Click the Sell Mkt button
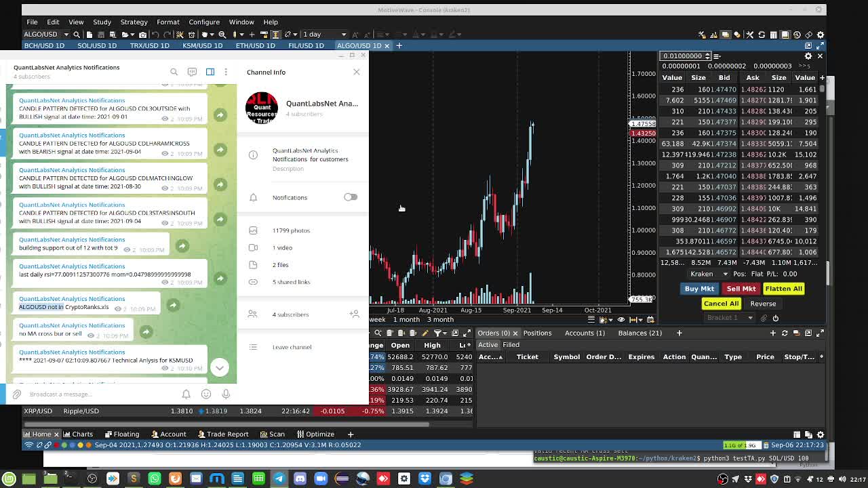This screenshot has width=868, height=488. (x=741, y=289)
